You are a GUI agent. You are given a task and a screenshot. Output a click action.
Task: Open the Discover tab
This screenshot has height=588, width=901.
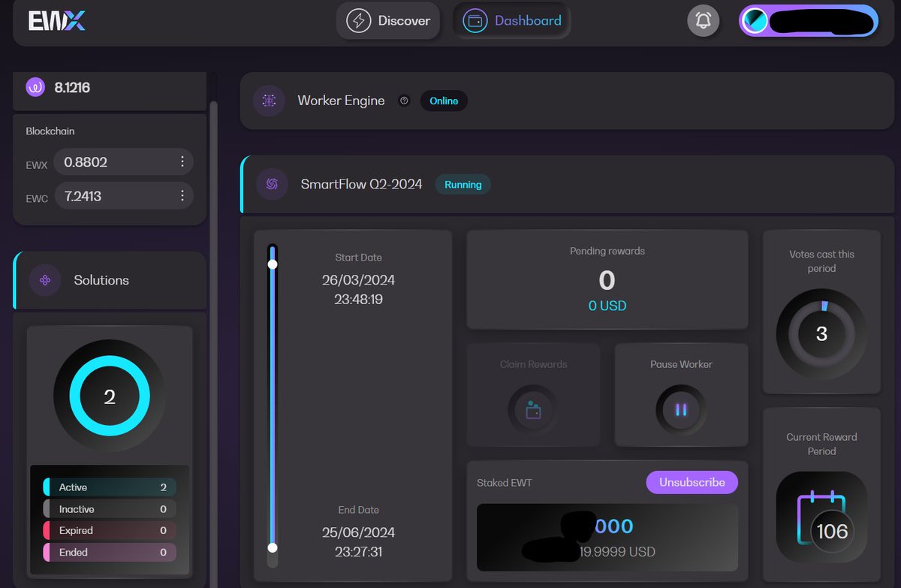click(388, 20)
